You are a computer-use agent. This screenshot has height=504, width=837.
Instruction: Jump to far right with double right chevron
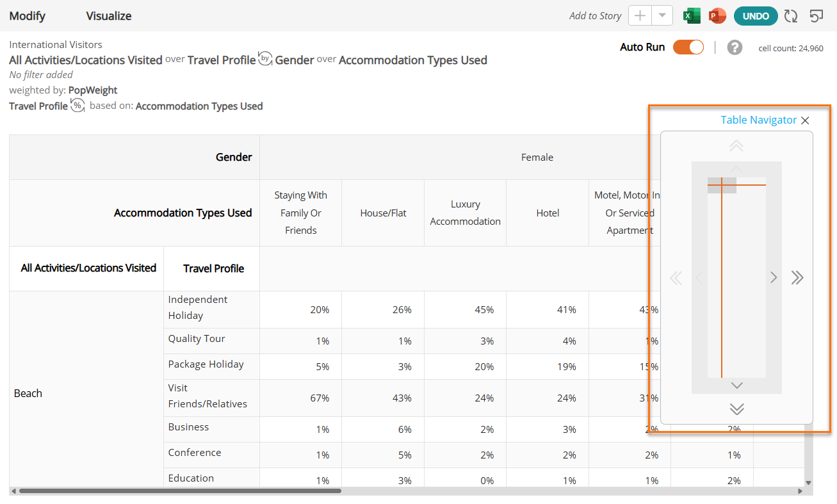(x=797, y=277)
